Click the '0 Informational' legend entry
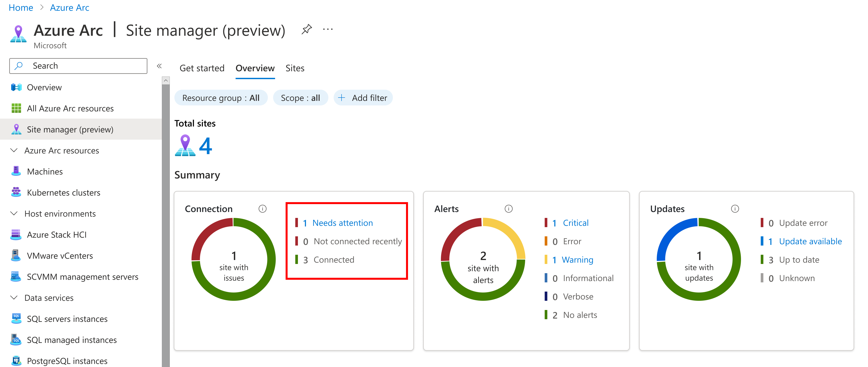This screenshot has width=868, height=367. pyautogui.click(x=579, y=278)
